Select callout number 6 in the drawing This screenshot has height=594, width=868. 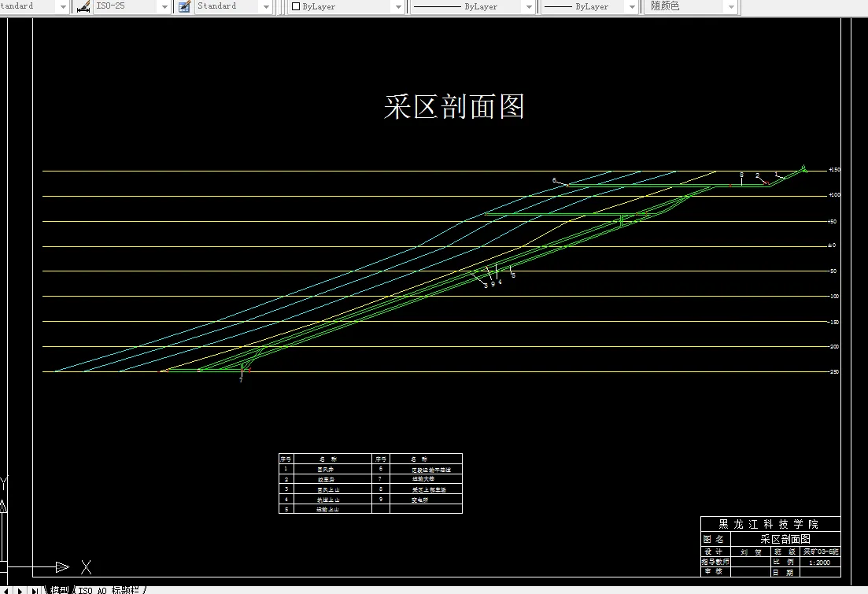click(554, 180)
